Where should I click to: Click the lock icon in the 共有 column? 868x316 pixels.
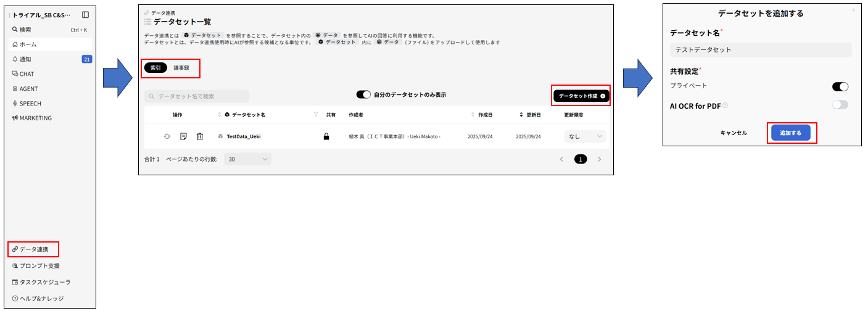pos(326,136)
